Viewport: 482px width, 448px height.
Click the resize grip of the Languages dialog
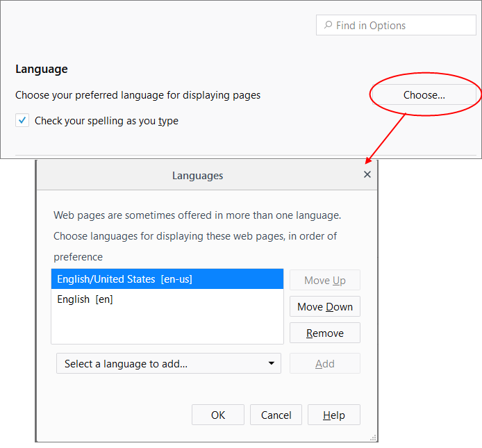tap(373, 438)
